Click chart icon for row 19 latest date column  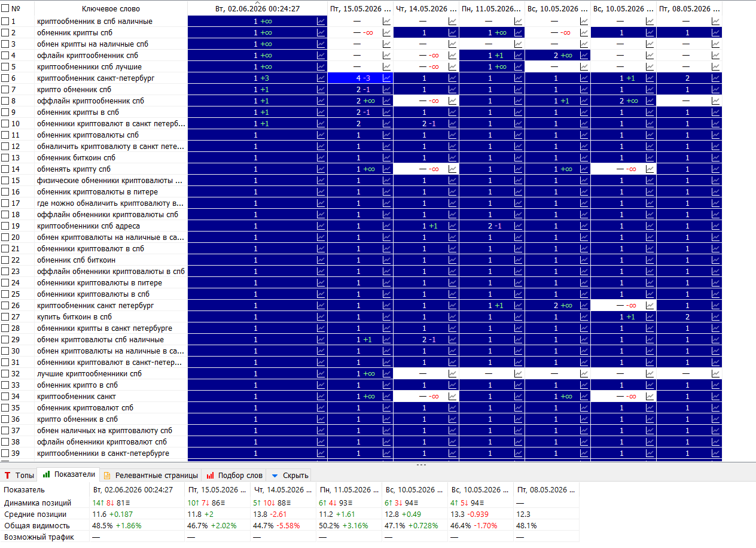[321, 226]
